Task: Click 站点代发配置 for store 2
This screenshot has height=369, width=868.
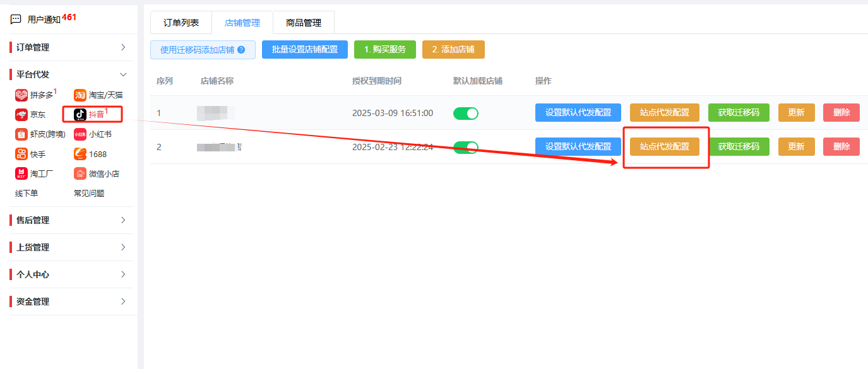Action: pos(665,146)
